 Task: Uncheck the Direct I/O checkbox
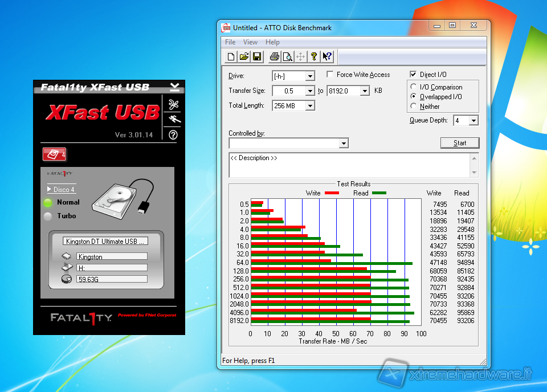[414, 75]
